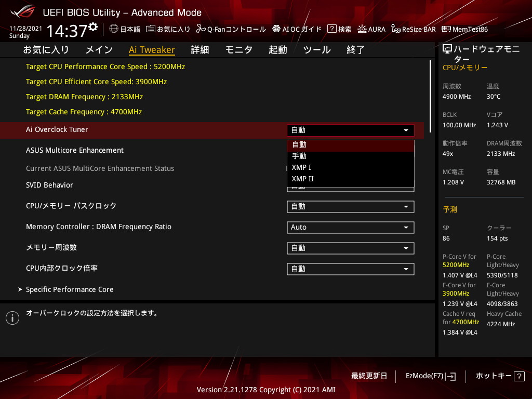Screen dimensions: 532x399
Task: Open CPU/メモリー バスクロック dropdown
Action: click(351, 207)
